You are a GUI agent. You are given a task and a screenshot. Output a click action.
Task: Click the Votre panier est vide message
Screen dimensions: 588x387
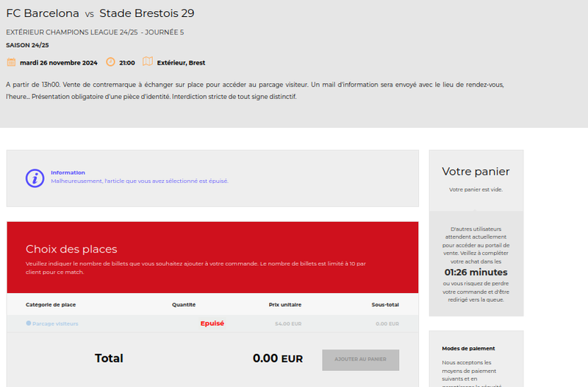pos(476,189)
